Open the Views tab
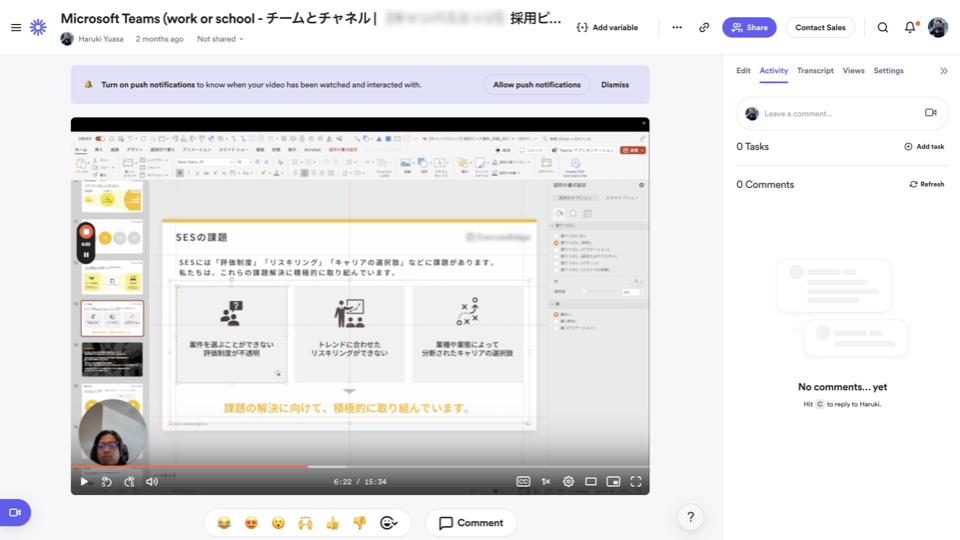This screenshot has height=540, width=960. click(853, 71)
